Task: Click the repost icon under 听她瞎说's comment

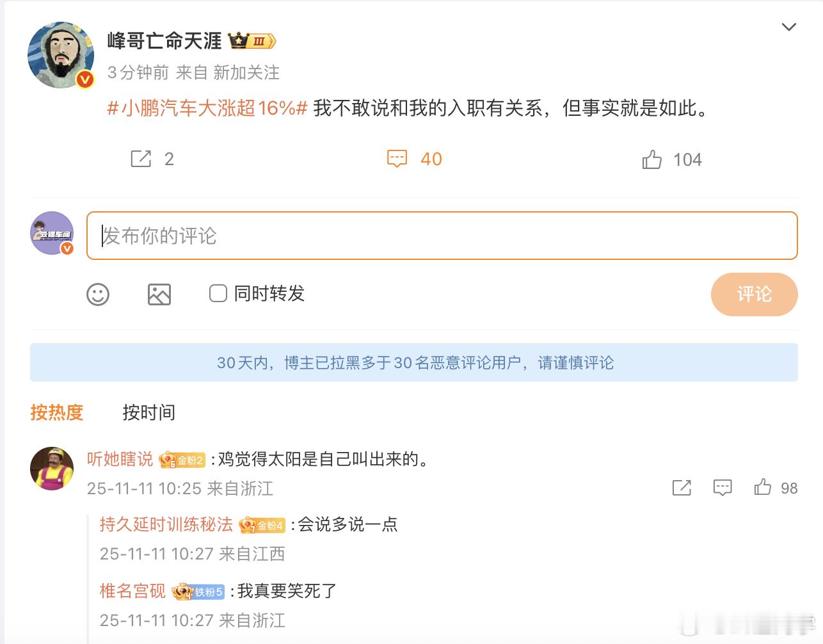Action: tap(682, 488)
